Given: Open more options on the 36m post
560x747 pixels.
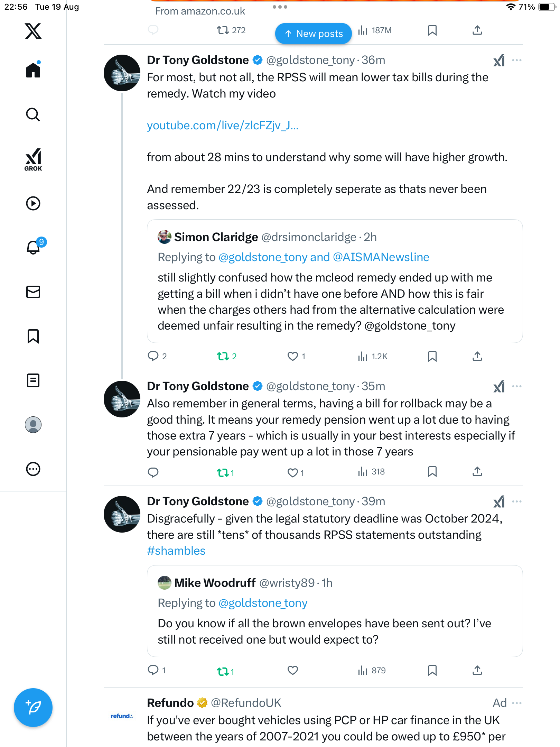Looking at the screenshot, I should tap(517, 61).
